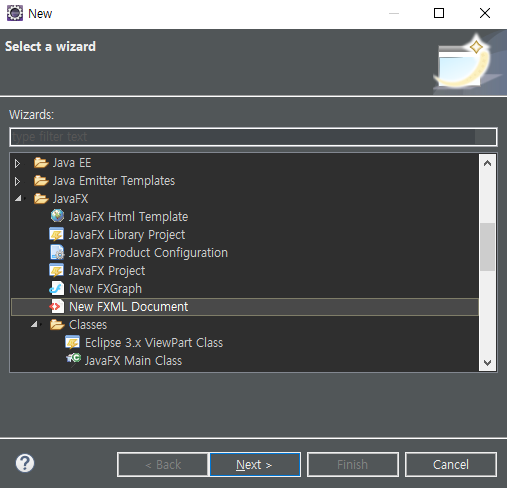The image size is (507, 488).
Task: Click the Back button
Action: (x=163, y=464)
